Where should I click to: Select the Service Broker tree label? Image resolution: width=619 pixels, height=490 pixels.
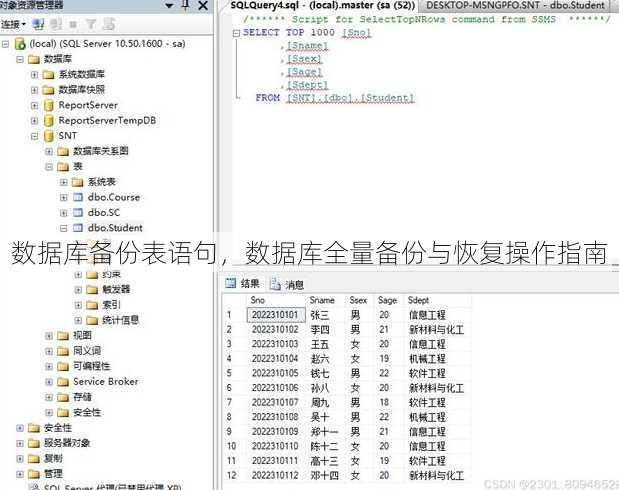[106, 382]
